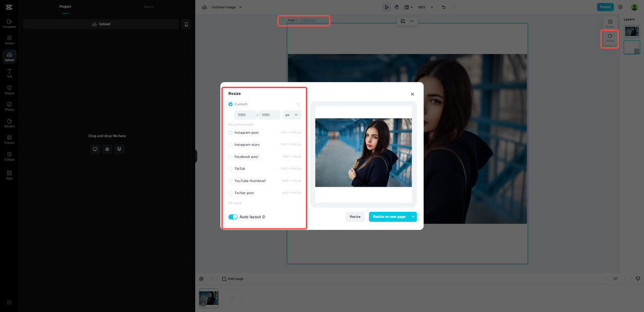Open the Photos sidebar panel

[x=9, y=106]
